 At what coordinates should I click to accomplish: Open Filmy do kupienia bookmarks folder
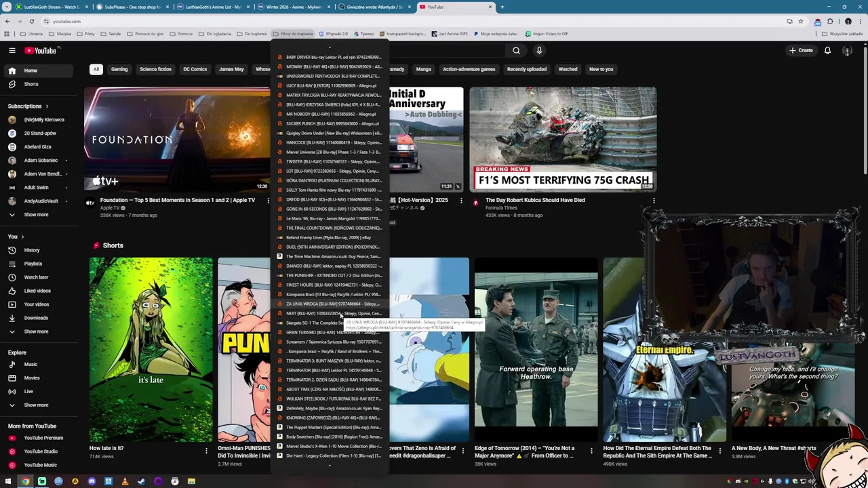tap(293, 34)
